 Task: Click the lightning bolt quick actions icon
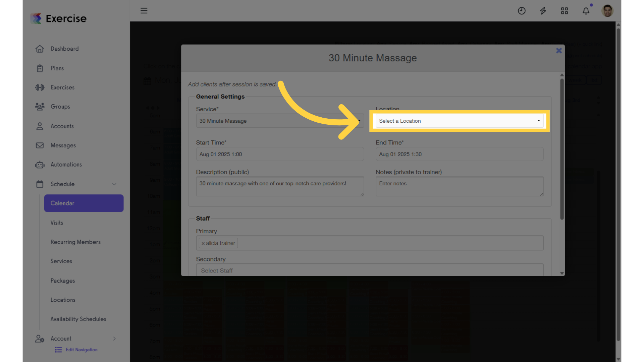click(543, 11)
